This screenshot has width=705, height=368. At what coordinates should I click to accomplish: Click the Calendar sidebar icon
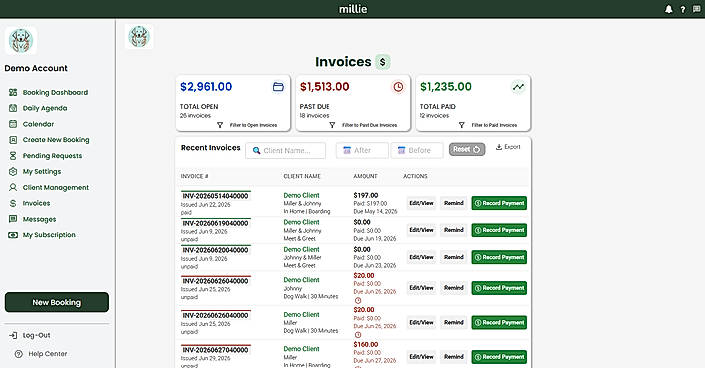click(13, 124)
